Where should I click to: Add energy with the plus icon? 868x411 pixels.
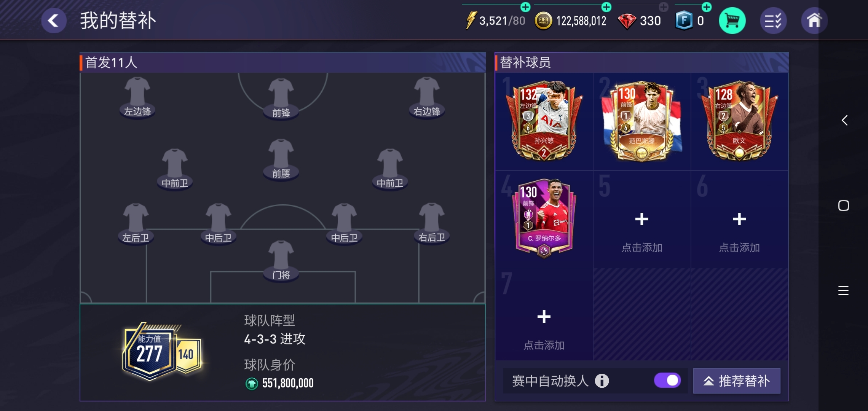(525, 7)
